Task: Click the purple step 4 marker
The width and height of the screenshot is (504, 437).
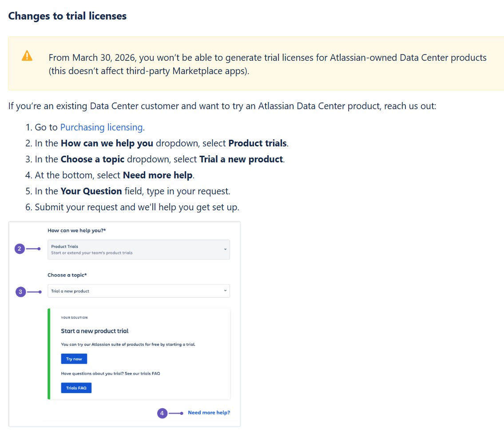Action: (162, 413)
